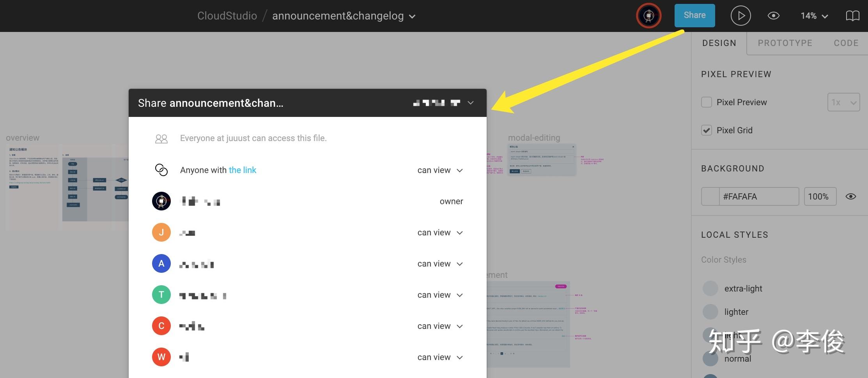Click the link chain icon
This screenshot has width=868, height=378.
(161, 170)
